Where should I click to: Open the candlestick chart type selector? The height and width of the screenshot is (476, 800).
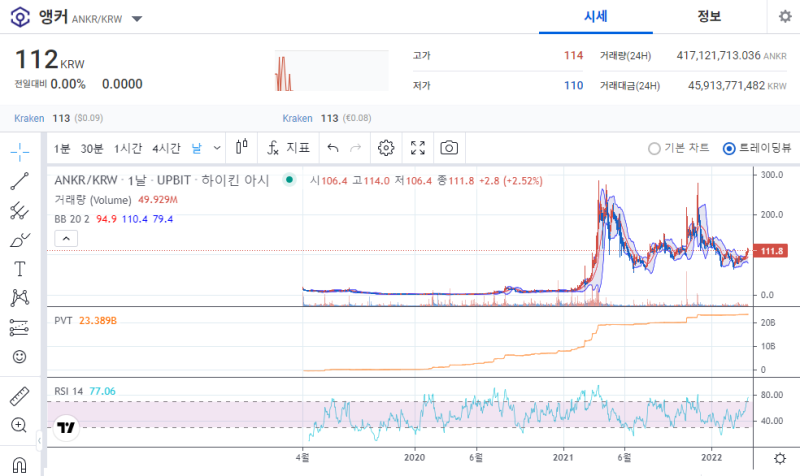242,147
